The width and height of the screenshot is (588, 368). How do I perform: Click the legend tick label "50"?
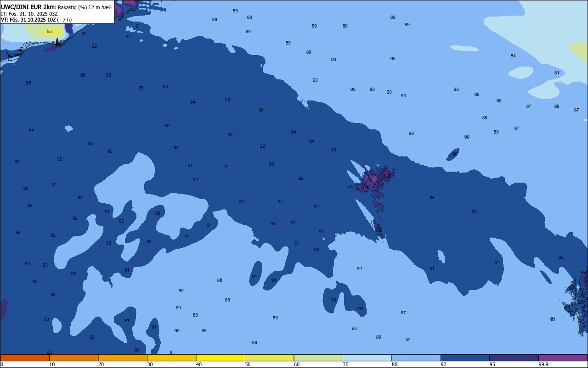248,364
